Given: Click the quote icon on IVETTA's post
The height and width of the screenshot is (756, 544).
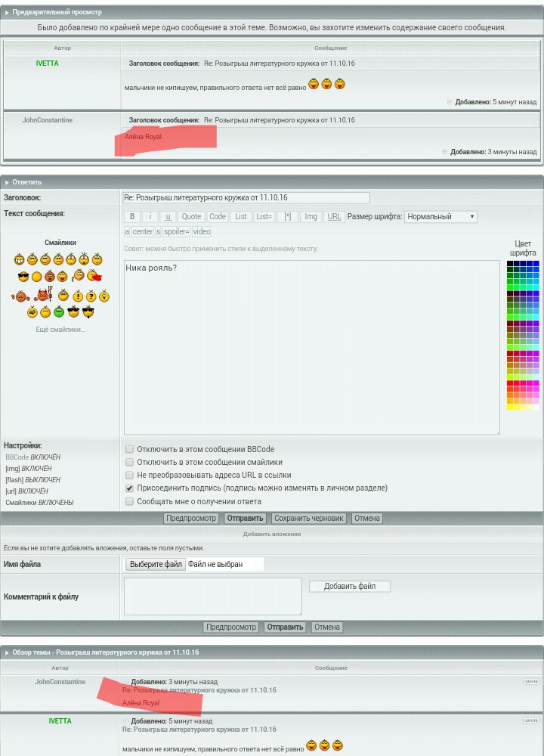Looking at the screenshot, I should point(531,721).
